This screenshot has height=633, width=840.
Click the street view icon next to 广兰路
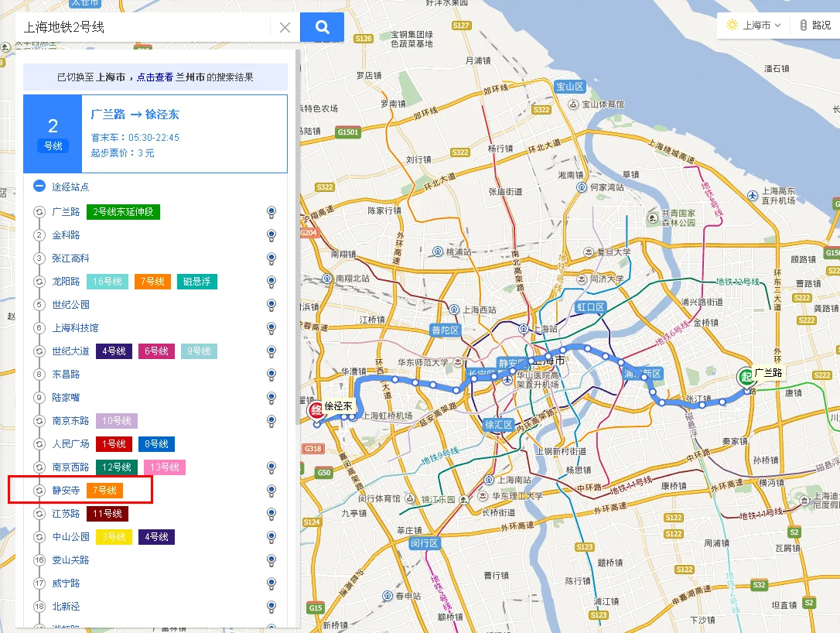(x=271, y=211)
